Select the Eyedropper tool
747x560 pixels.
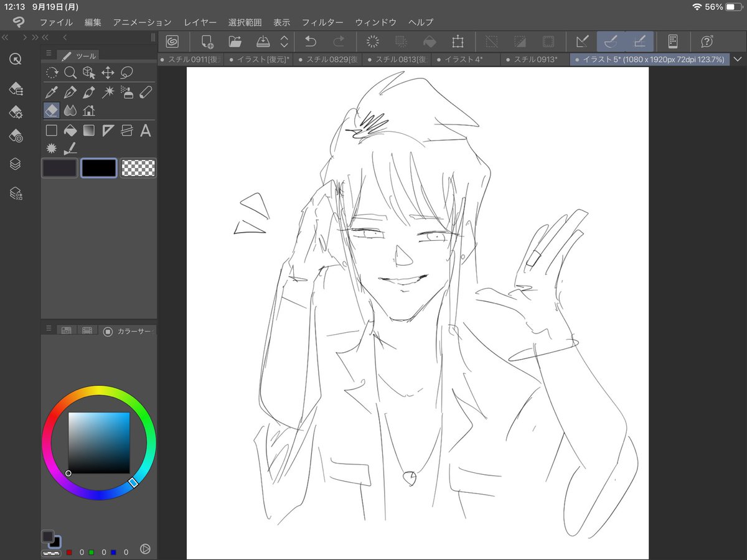[52, 93]
